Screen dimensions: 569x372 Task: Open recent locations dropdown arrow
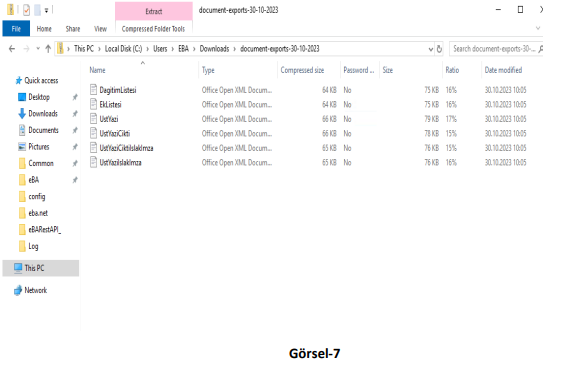coord(38,49)
